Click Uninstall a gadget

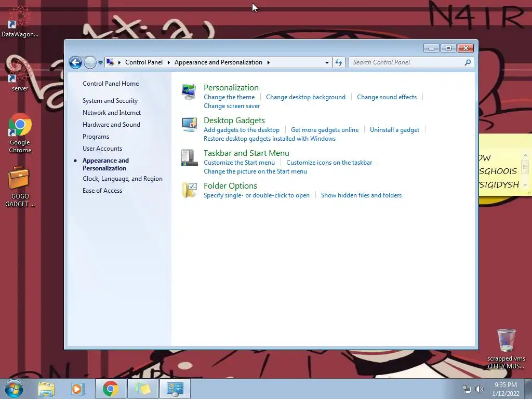pos(394,129)
